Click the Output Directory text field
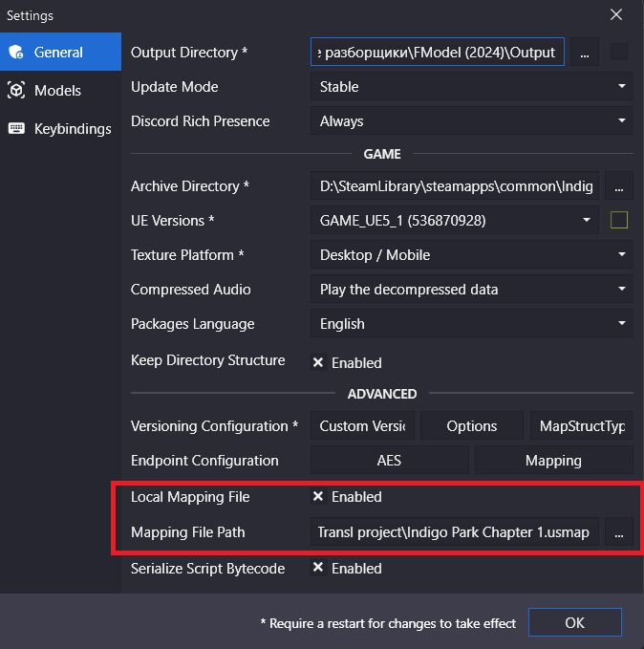644x649 pixels. (438, 53)
